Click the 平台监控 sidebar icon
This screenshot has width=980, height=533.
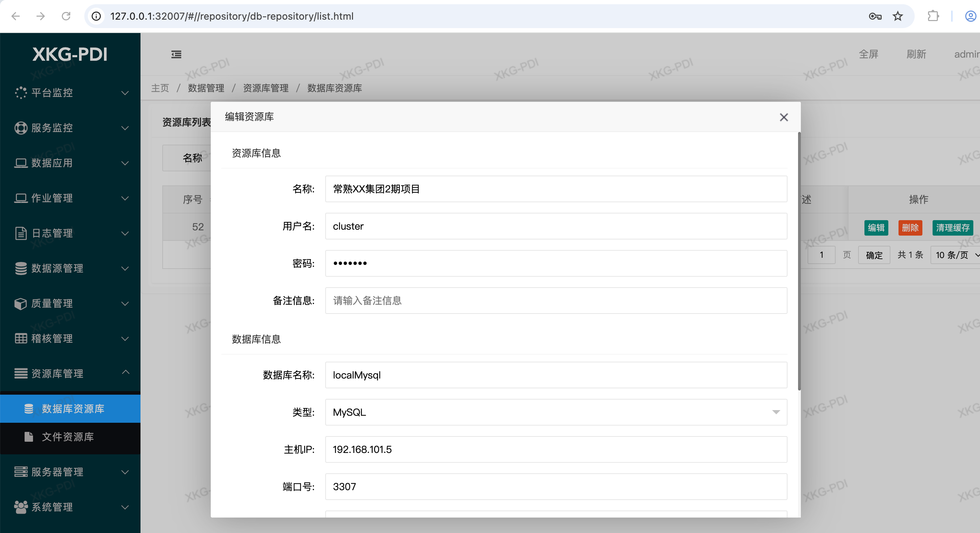click(20, 92)
